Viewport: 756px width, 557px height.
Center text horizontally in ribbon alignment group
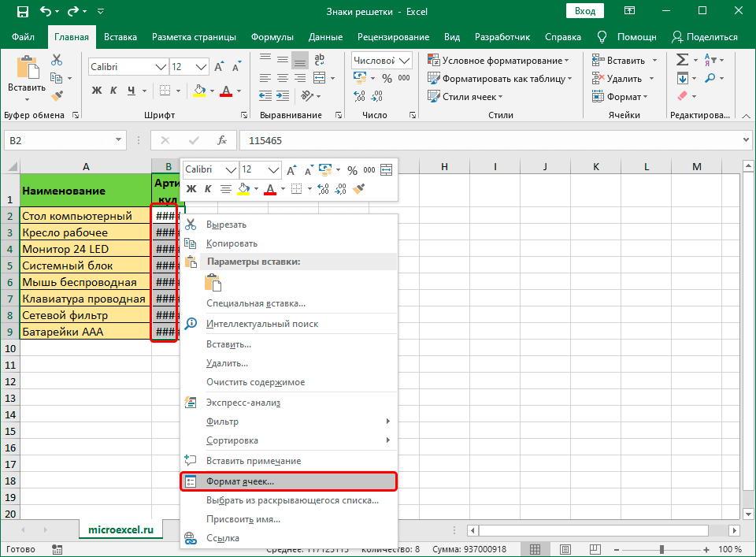[283, 78]
